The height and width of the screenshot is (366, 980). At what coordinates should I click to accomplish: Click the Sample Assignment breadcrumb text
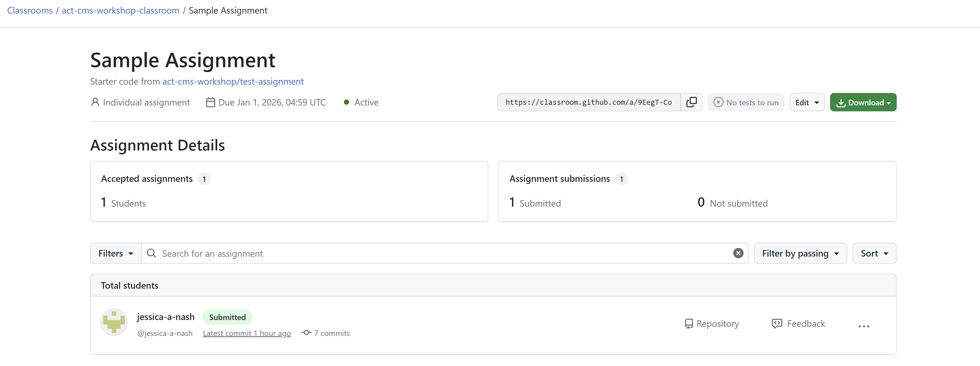coord(228,10)
